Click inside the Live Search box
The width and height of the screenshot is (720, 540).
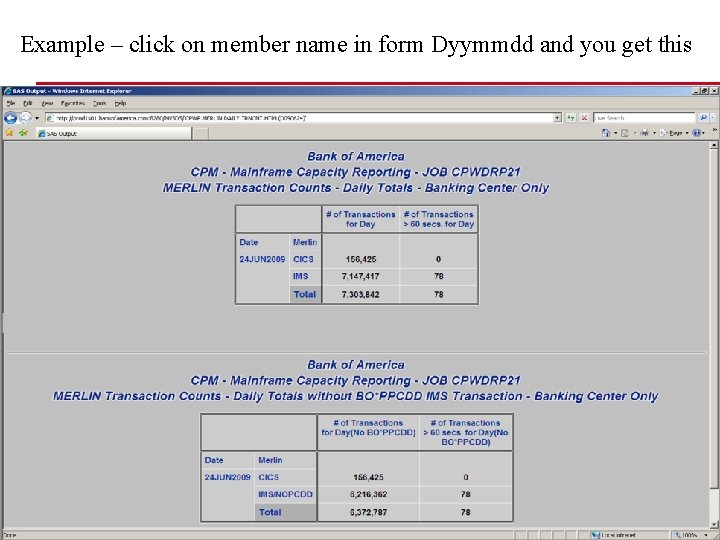[644, 118]
